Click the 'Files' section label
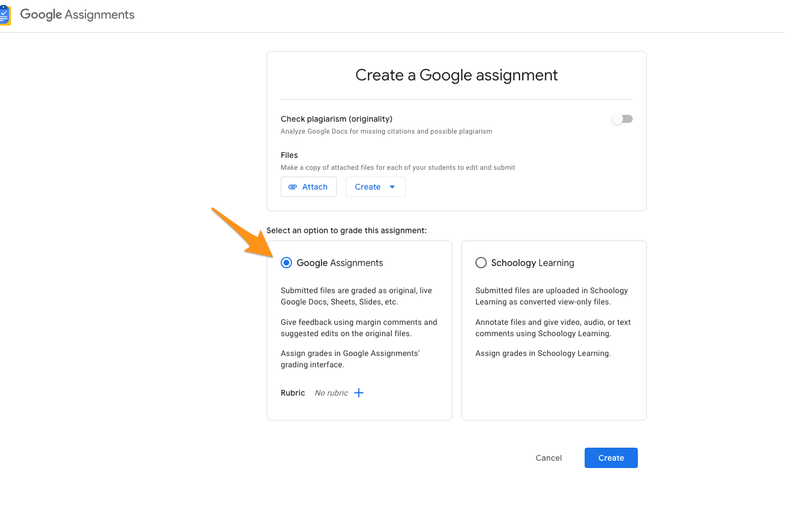The height and width of the screenshot is (532, 785). pyautogui.click(x=289, y=155)
